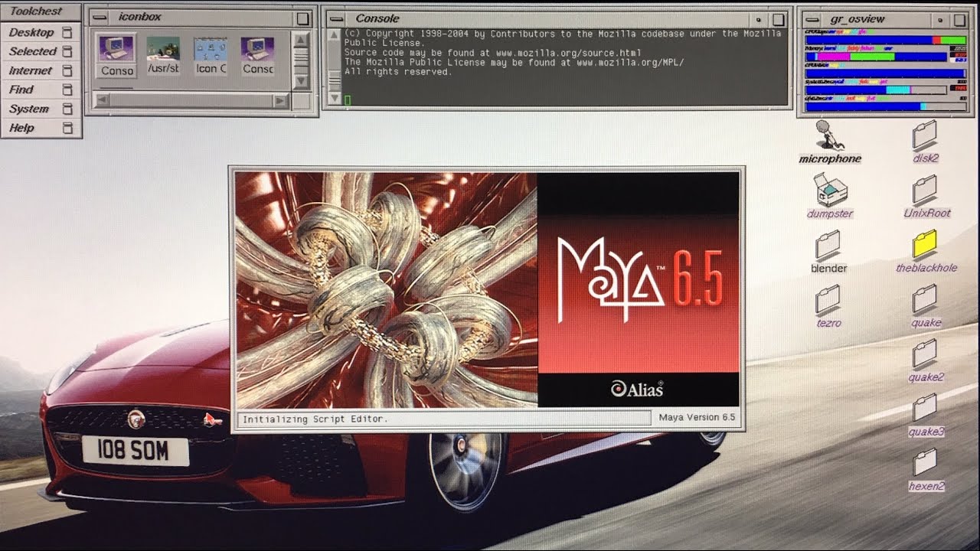Open the System menu in Toolchest
Screen dimensions: 980x551
point(41,109)
